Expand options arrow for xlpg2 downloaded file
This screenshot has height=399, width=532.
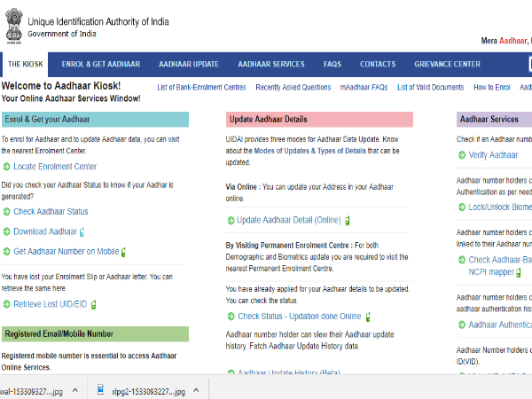(196, 391)
